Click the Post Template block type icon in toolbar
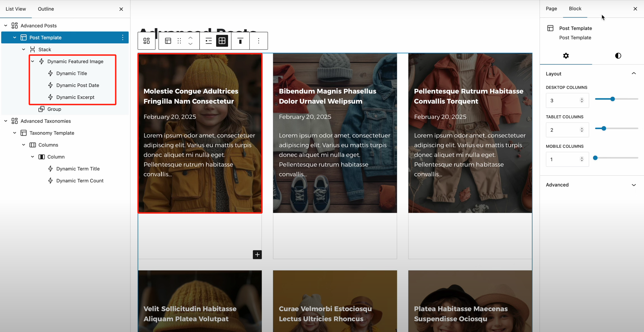Image resolution: width=644 pixels, height=332 pixels. [x=168, y=41]
